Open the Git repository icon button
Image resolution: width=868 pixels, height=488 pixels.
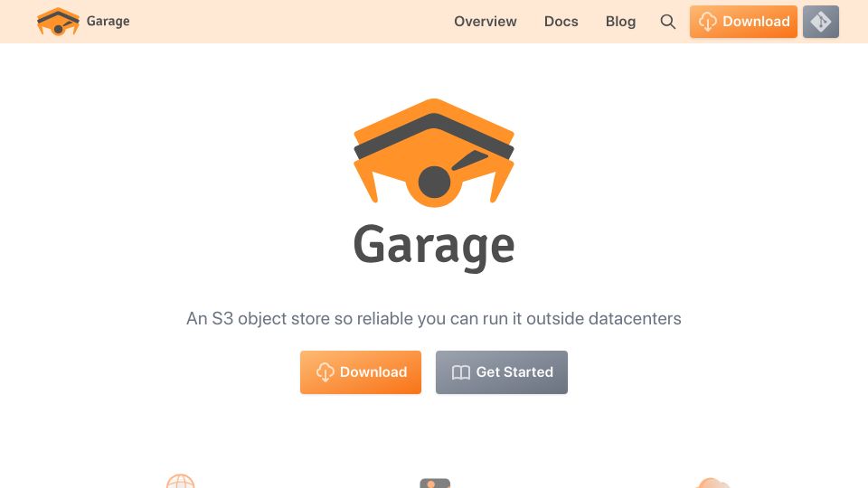[x=821, y=22]
